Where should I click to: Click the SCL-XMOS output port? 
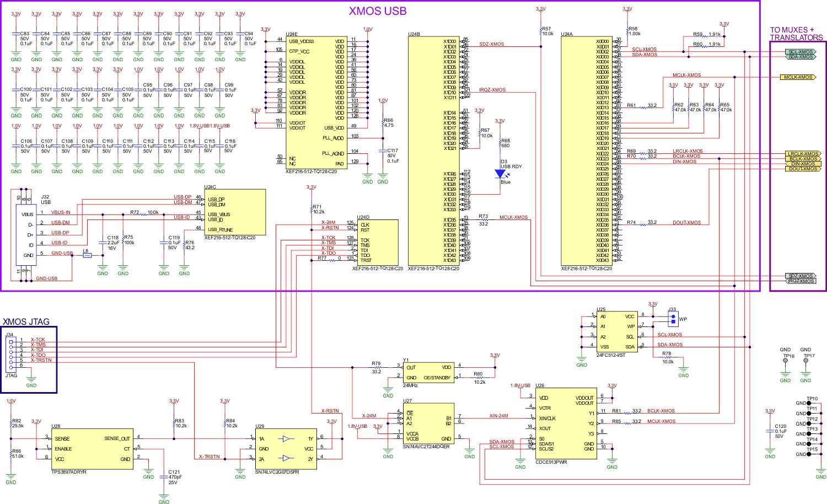pyautogui.click(x=801, y=52)
